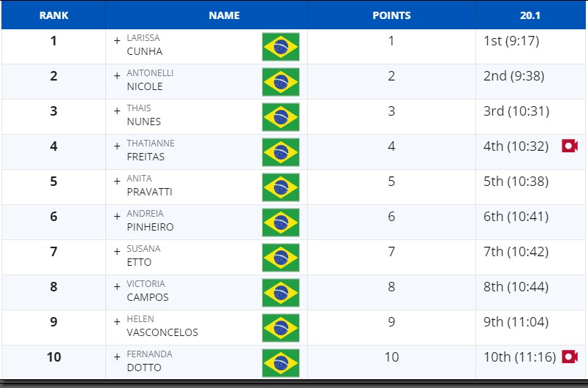Open Helen Vasconcelos athlete name link
588x388 pixels.
tap(162, 326)
